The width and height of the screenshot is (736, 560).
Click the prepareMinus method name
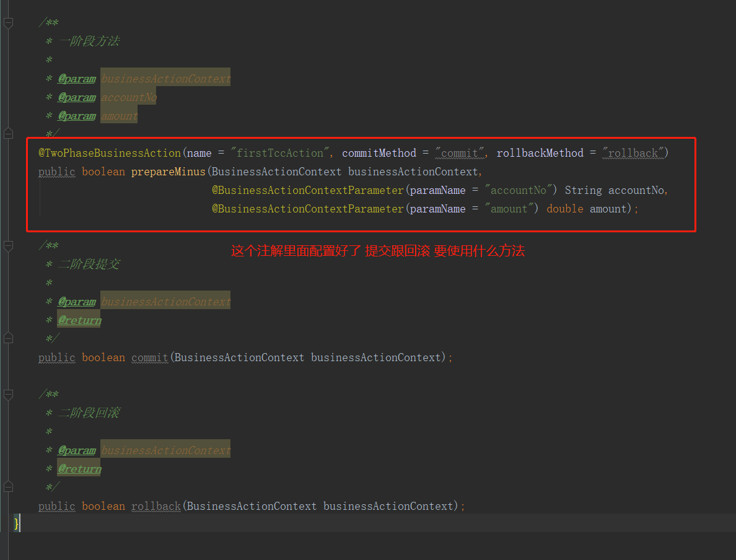coord(168,172)
